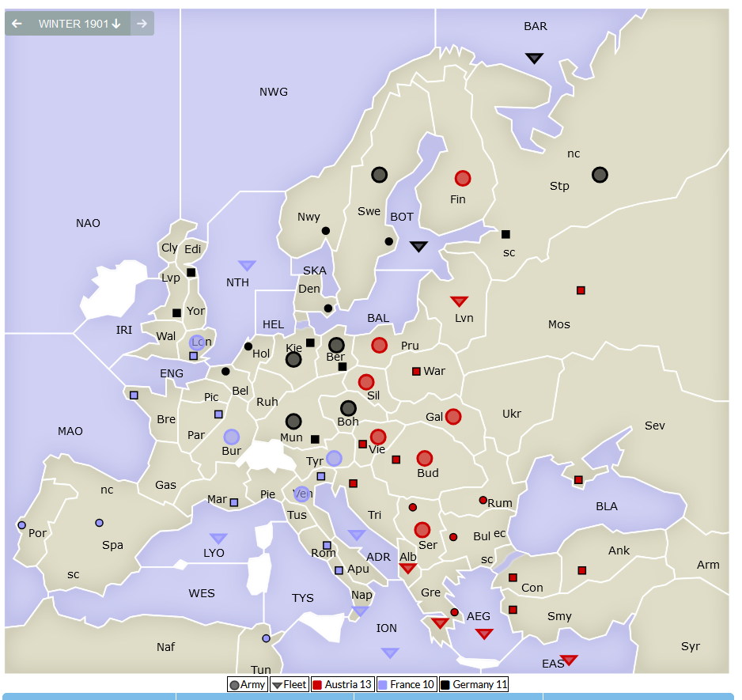The image size is (742, 700).
Task: Click the Gas territory label
Action: 165,485
